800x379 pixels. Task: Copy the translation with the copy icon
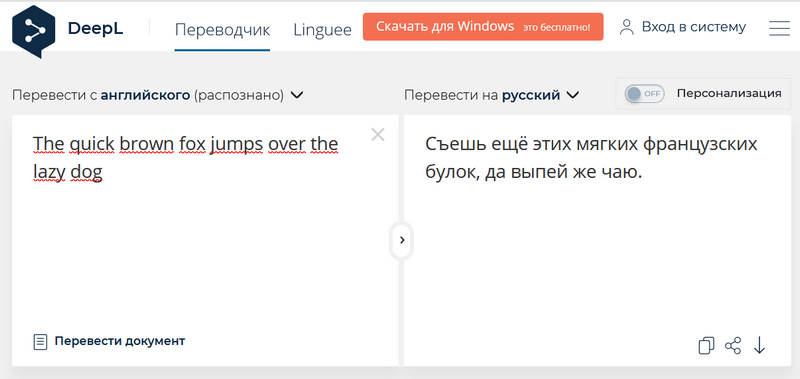[x=706, y=345]
